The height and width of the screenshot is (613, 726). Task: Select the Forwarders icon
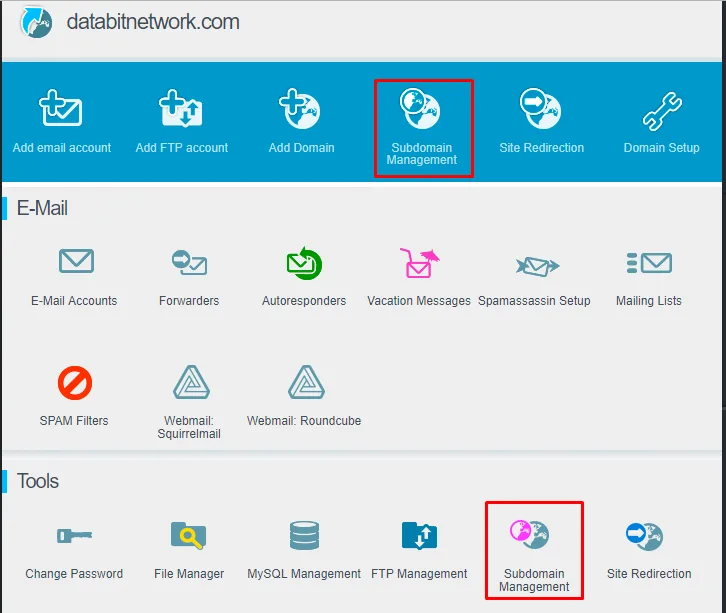coord(188,263)
